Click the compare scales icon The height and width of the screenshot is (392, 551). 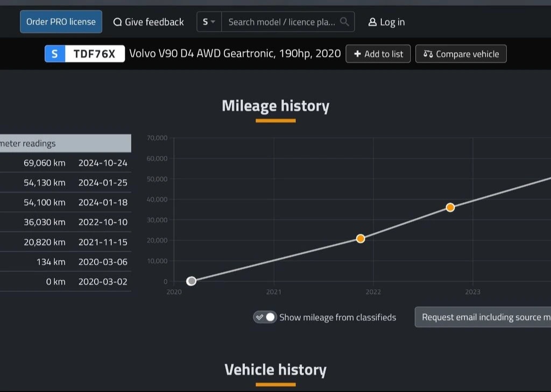pos(428,54)
